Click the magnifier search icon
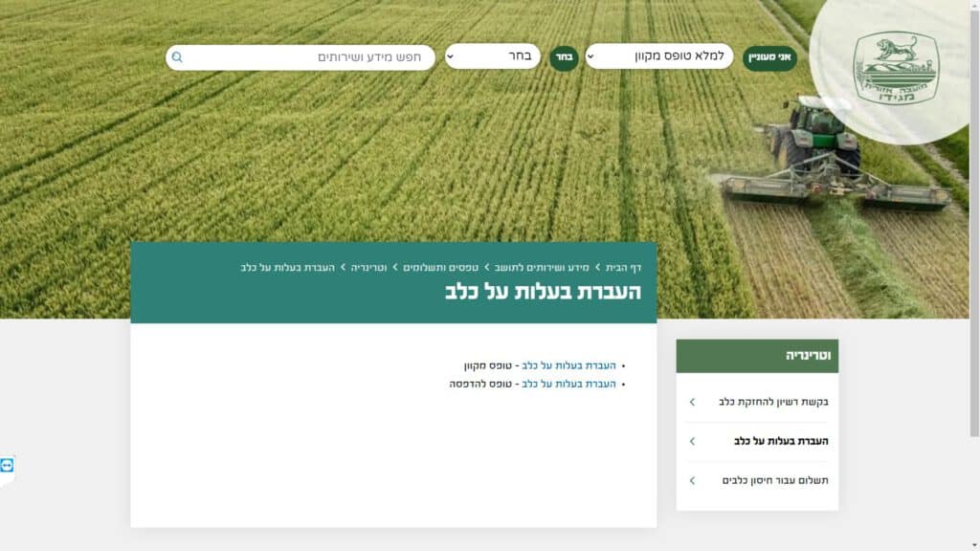 point(177,57)
